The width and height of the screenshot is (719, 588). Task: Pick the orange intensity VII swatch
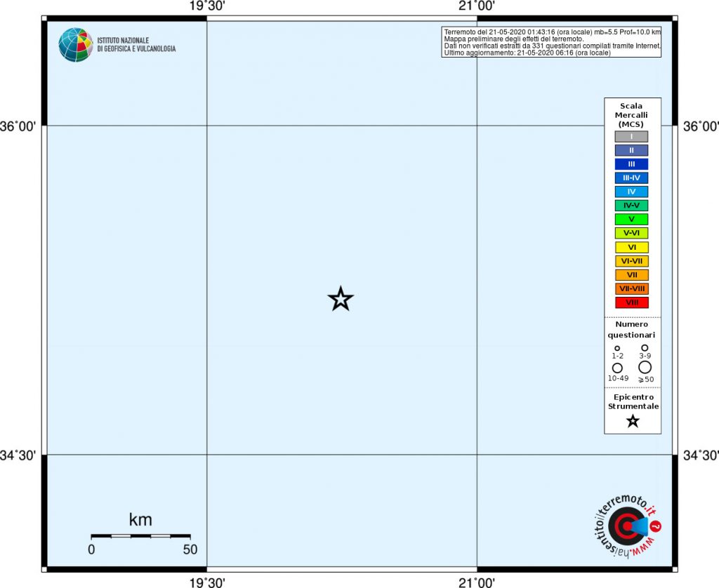click(631, 275)
